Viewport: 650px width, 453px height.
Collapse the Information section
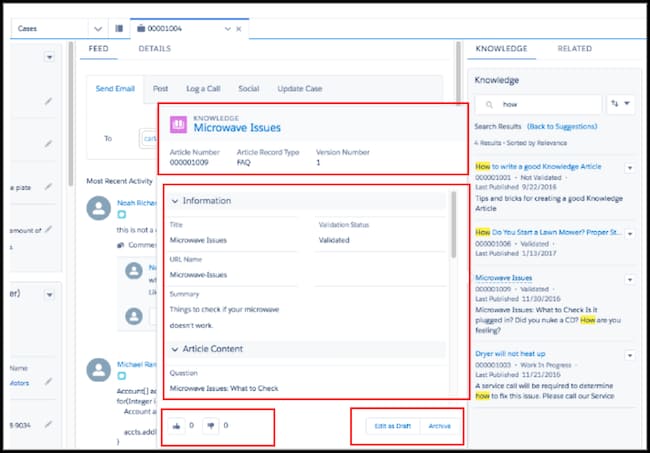click(x=176, y=201)
